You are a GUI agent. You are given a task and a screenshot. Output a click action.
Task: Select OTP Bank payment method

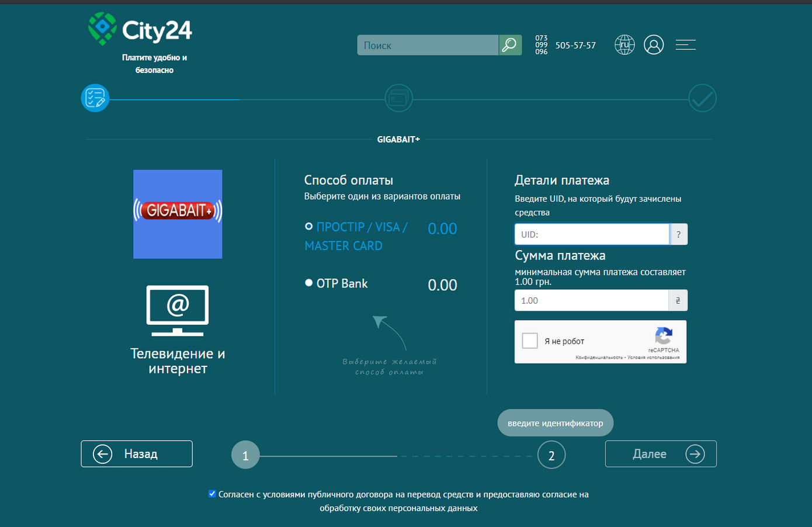click(309, 283)
